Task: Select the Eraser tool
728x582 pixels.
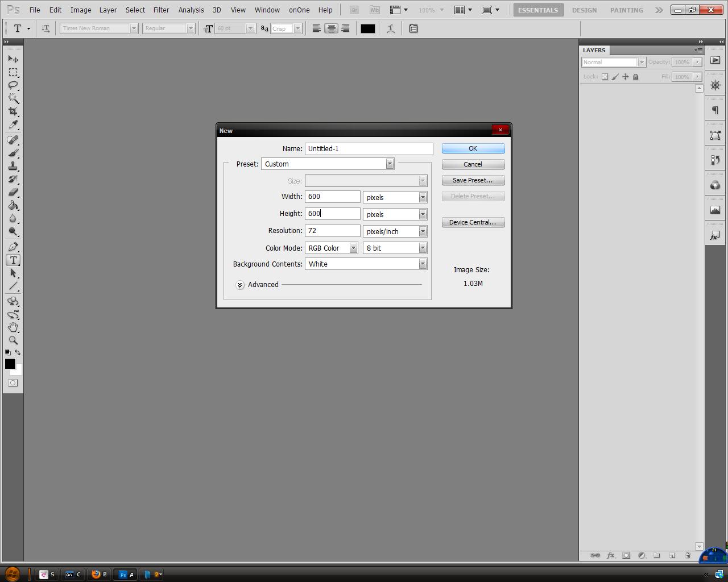Action: tap(13, 192)
